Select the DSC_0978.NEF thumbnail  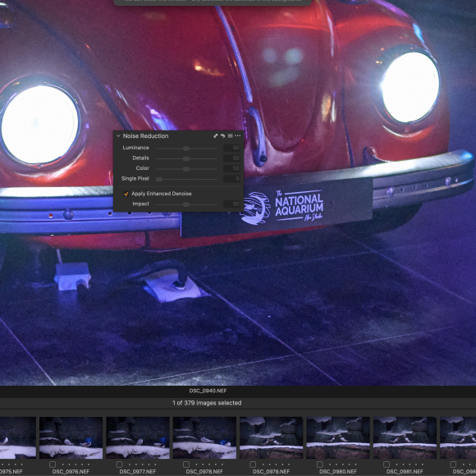click(204, 437)
